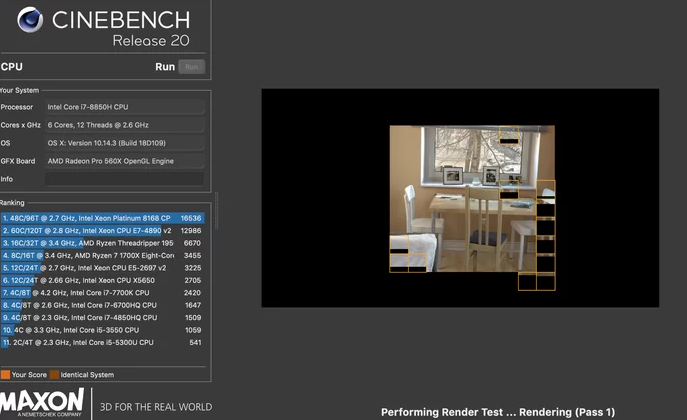
Task: Click the CPU label in the benchmark row
Action: (x=12, y=67)
